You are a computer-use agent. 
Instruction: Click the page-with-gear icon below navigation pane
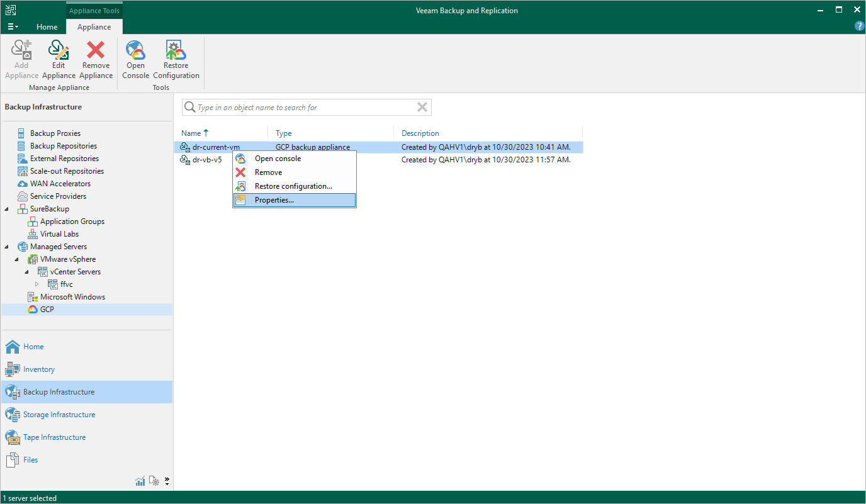154,481
